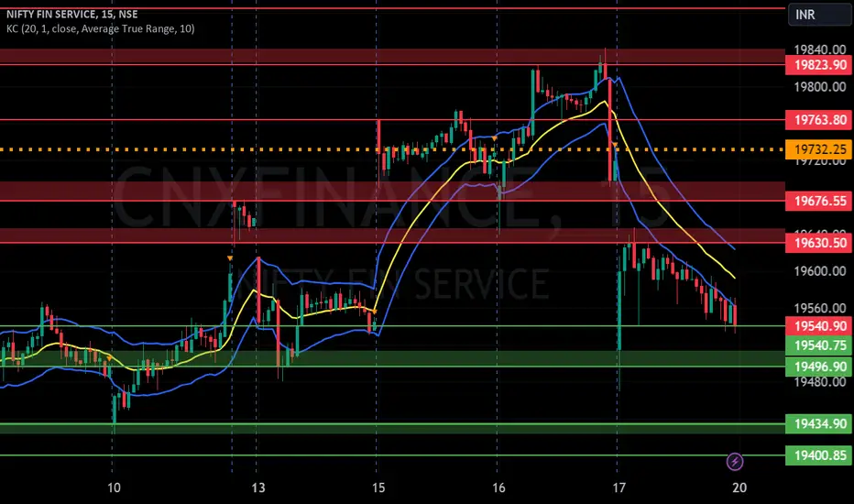Viewport: 854px width, 504px height.
Task: Click the 19630.50 red price label
Action: tap(819, 243)
